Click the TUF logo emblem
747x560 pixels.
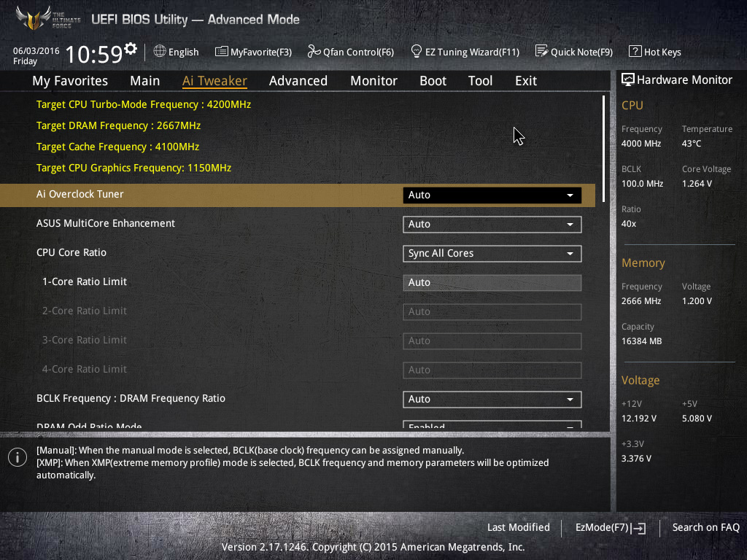point(34,18)
